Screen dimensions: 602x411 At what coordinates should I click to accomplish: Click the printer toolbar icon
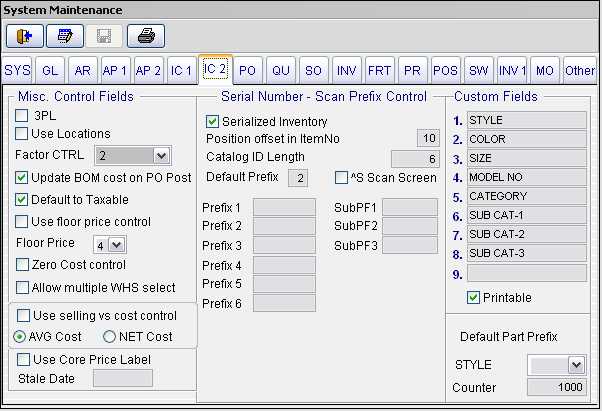tap(146, 36)
